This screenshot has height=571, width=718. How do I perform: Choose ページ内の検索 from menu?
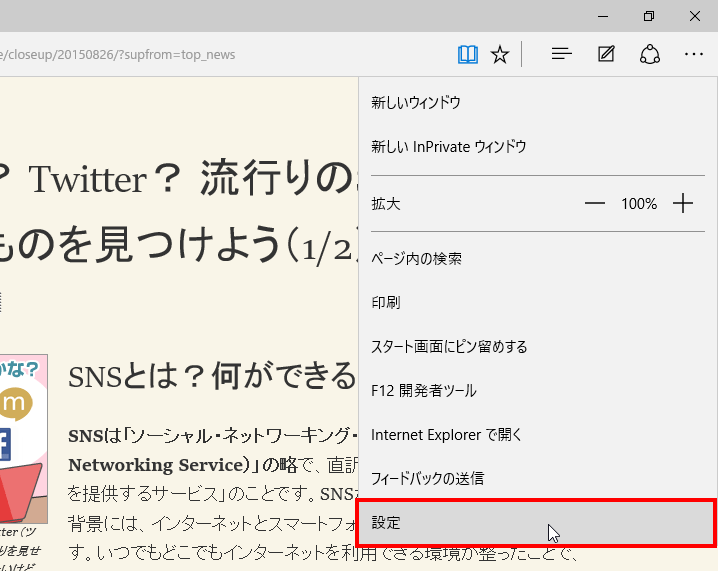(x=416, y=259)
